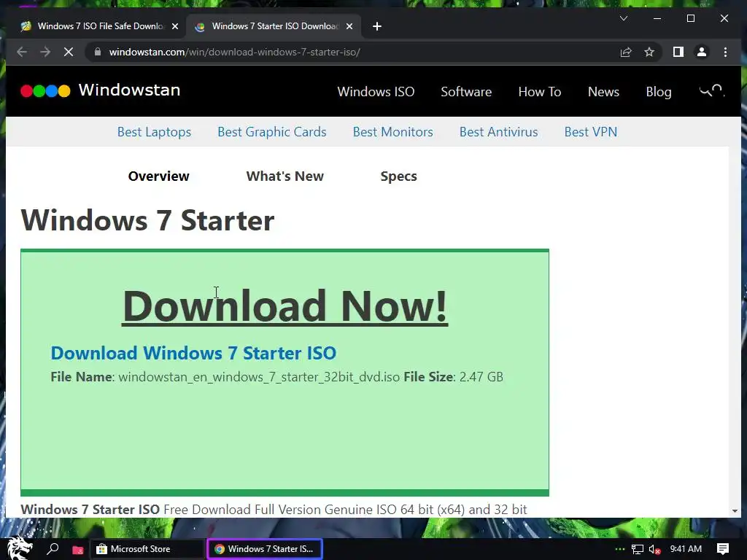Open the News menu item
The height and width of the screenshot is (560, 747).
pos(603,91)
